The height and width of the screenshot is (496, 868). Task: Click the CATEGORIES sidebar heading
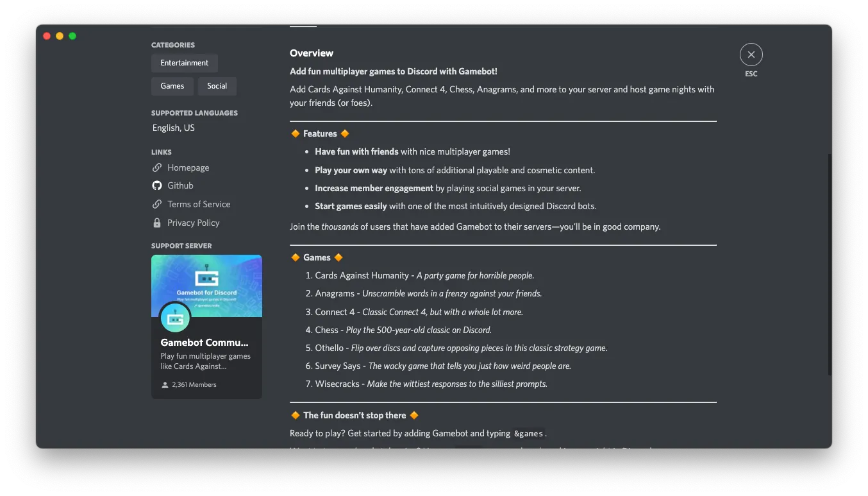pyautogui.click(x=173, y=45)
